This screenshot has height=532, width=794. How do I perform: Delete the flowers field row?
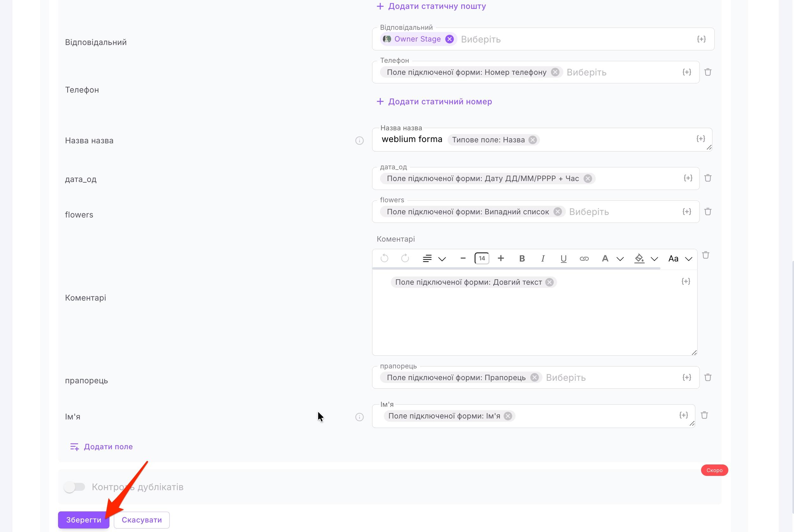tap(708, 212)
